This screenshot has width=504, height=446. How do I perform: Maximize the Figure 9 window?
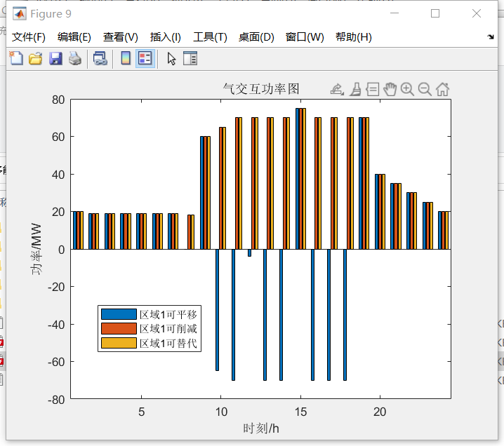coord(435,13)
